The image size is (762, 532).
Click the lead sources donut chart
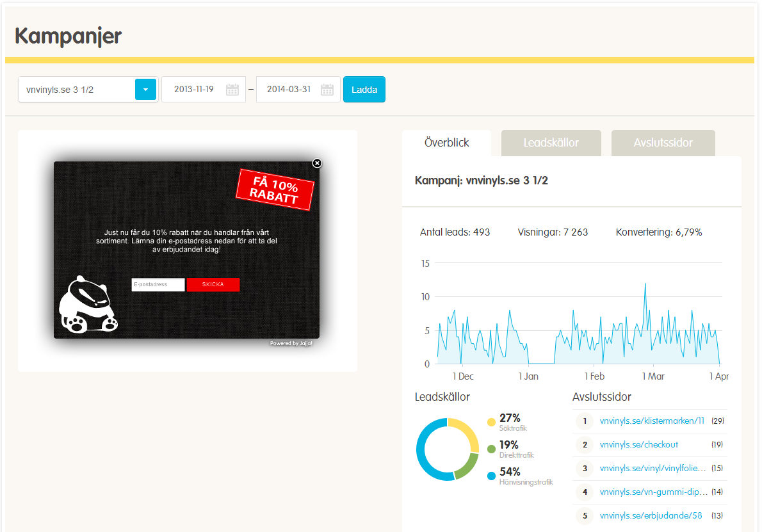448,449
